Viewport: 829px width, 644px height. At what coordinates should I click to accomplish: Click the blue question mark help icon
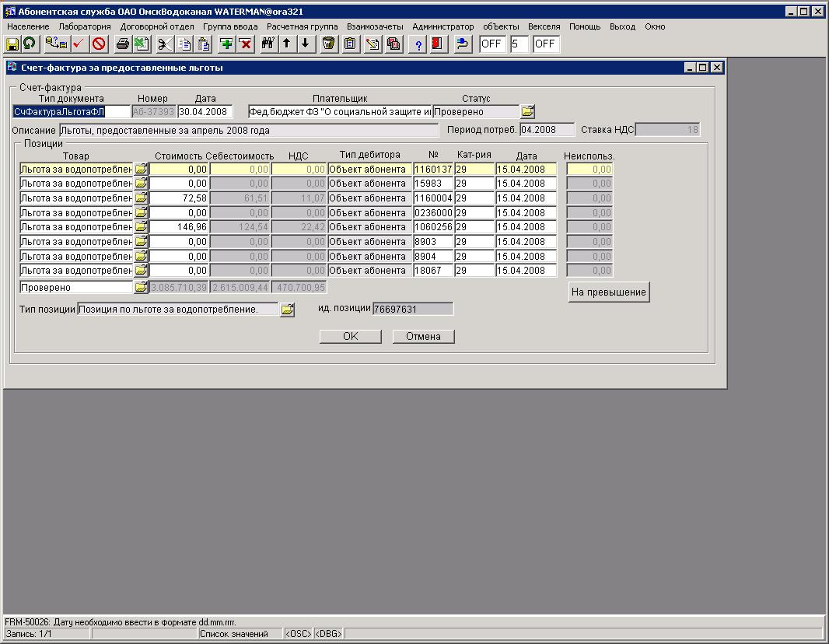[x=418, y=44]
